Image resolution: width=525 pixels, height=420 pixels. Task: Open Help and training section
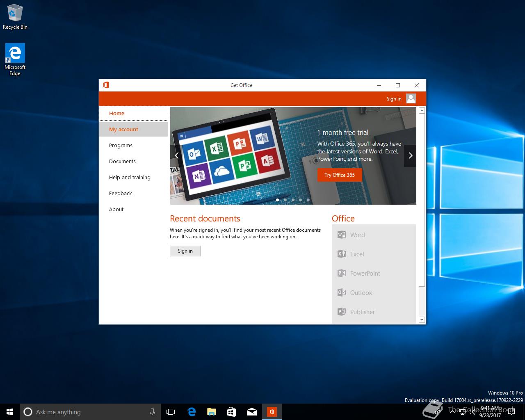click(x=133, y=177)
